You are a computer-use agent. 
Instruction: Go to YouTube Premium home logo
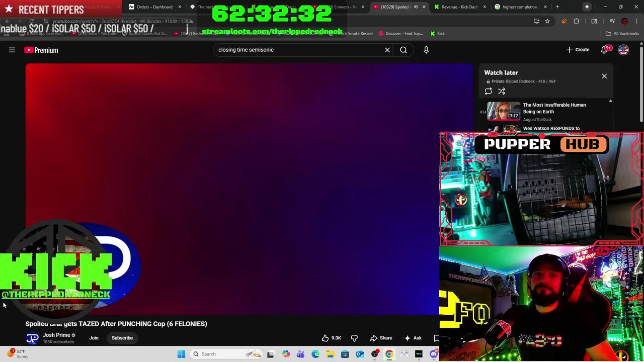coord(41,50)
